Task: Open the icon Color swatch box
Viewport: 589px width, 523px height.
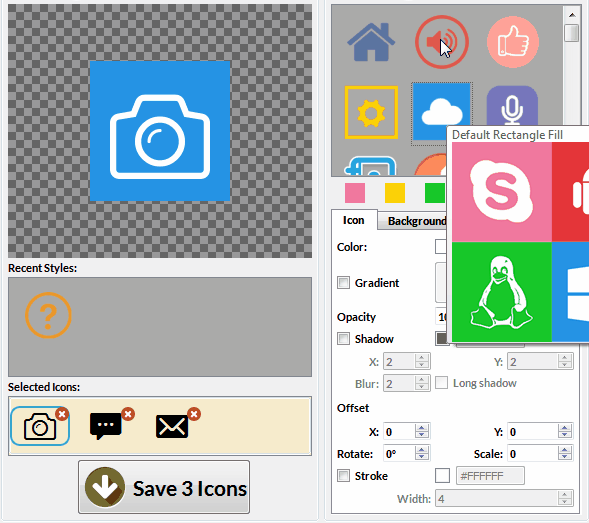Action: pyautogui.click(x=441, y=247)
